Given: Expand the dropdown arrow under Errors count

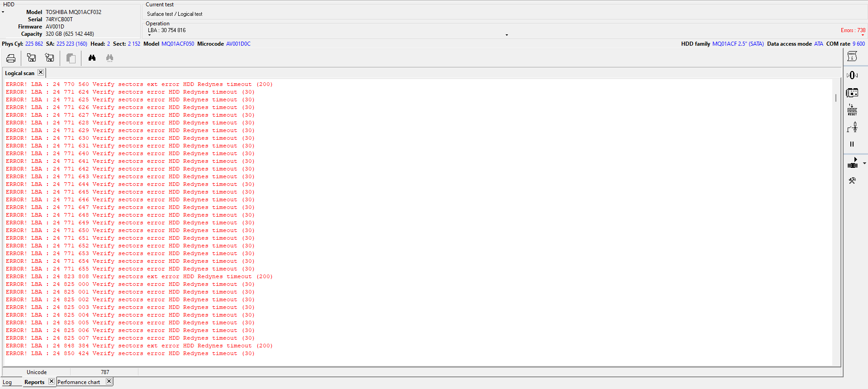Looking at the screenshot, I should point(863,35).
